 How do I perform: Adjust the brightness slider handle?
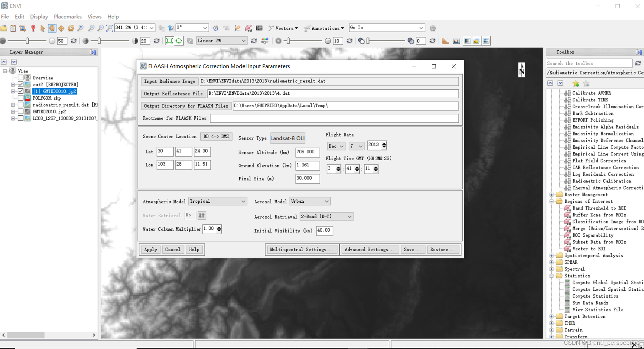27,41
